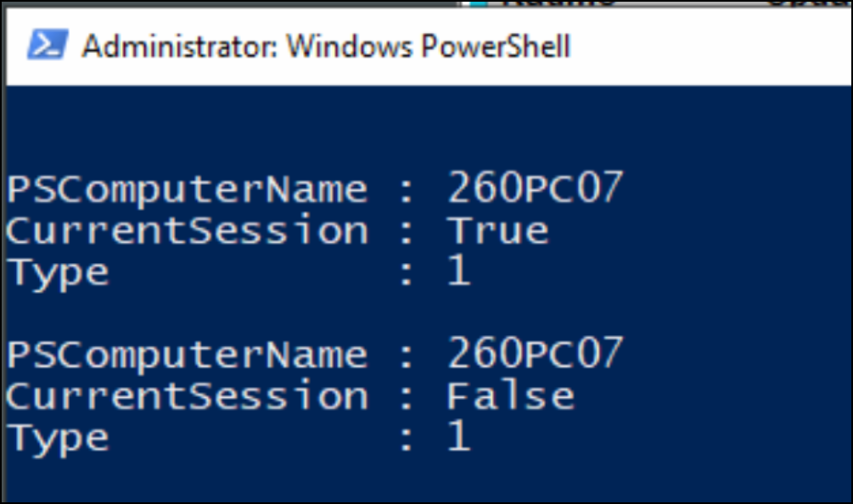Click the Type value showing 1
Image resolution: width=853 pixels, height=504 pixels.
coord(464,271)
